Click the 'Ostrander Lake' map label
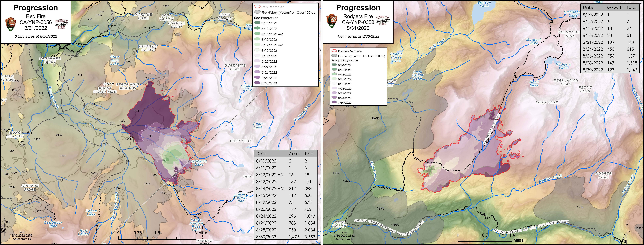 (53, 224)
